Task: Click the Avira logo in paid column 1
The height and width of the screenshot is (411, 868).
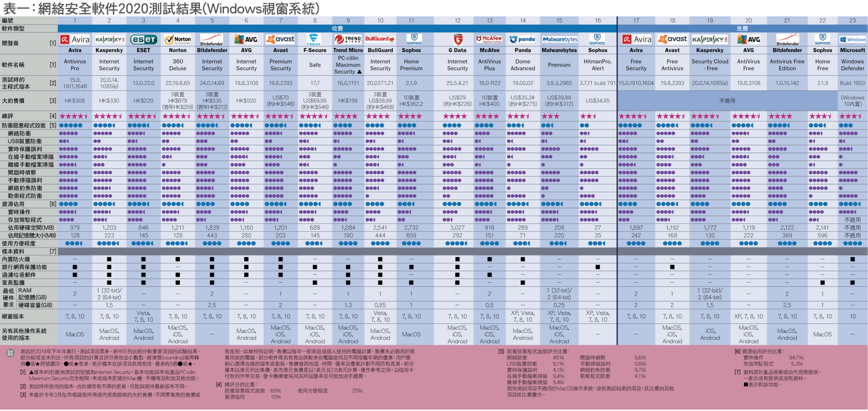Action: click(x=75, y=40)
